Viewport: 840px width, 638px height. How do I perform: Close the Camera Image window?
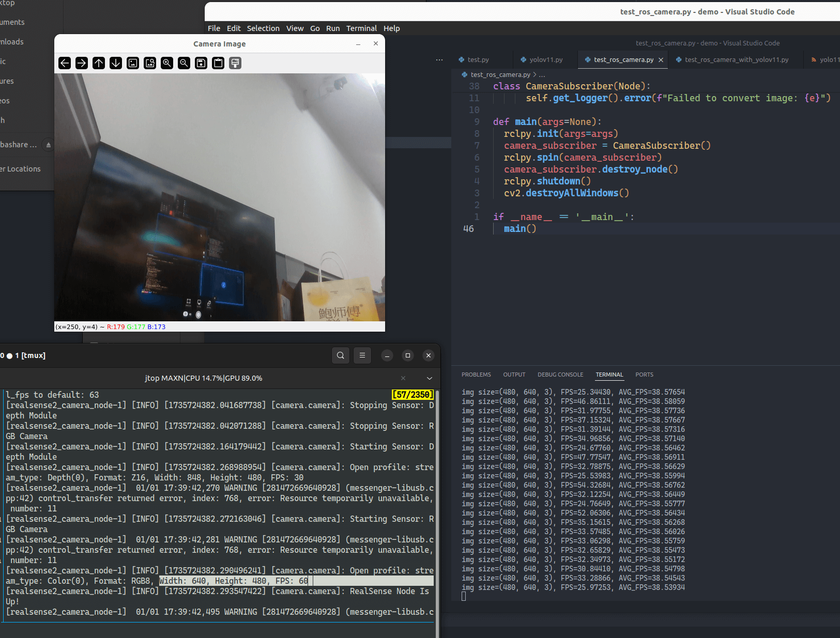(x=376, y=43)
